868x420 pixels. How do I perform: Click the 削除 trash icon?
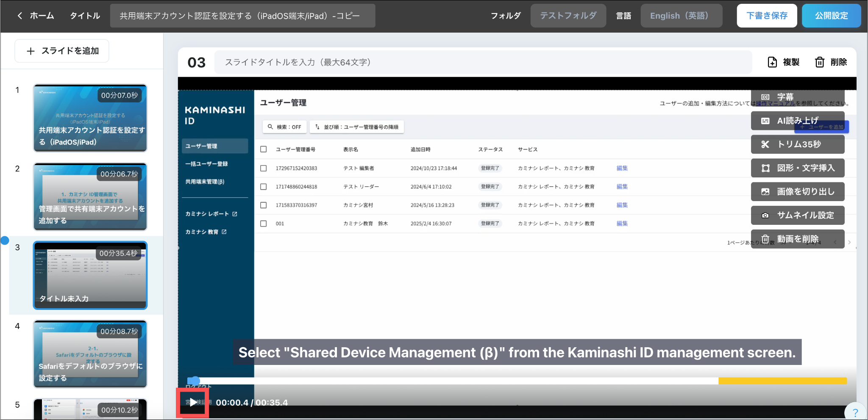820,62
